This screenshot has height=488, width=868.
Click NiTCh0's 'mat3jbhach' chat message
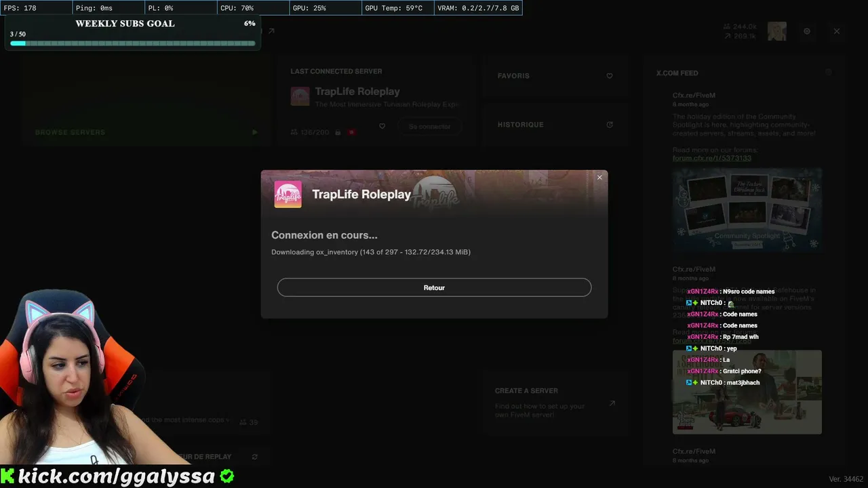tap(743, 383)
